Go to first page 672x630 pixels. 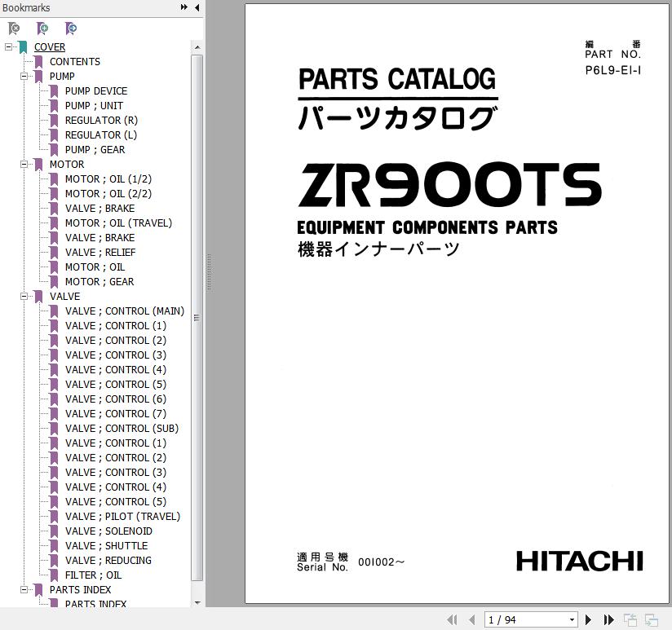452,619
